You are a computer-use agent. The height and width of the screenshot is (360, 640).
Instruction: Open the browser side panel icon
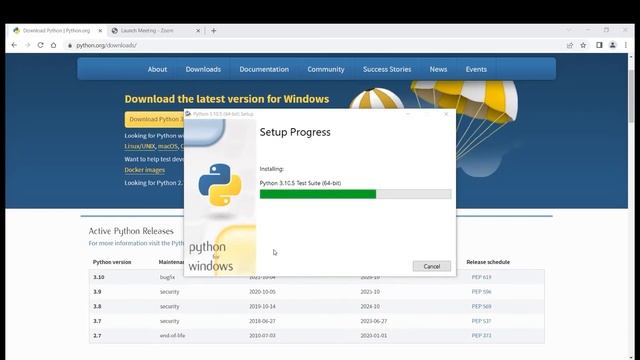pos(599,45)
